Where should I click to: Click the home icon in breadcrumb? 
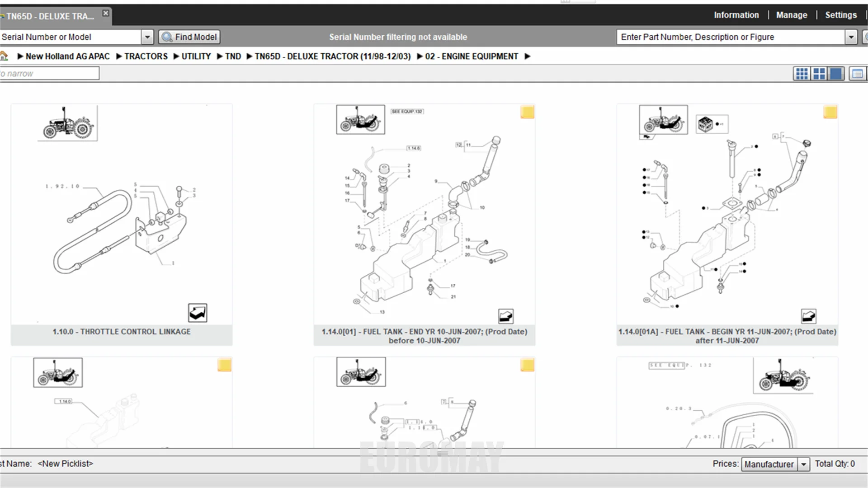point(4,56)
